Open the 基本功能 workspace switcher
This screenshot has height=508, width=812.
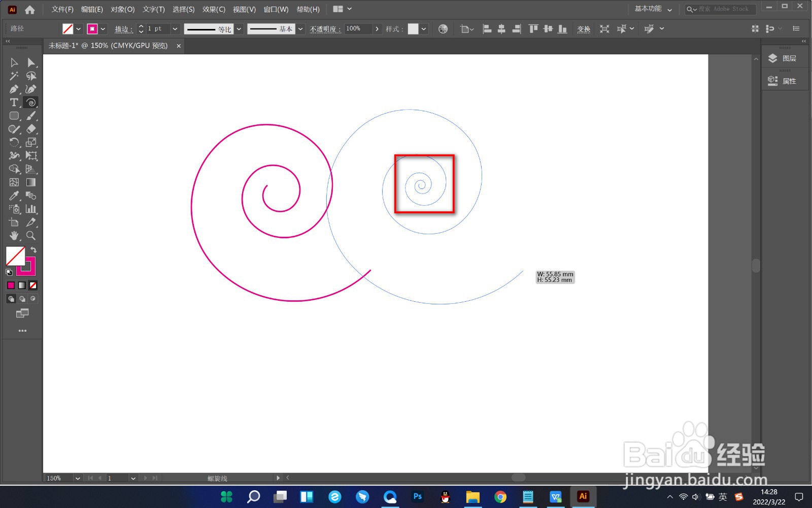653,9
